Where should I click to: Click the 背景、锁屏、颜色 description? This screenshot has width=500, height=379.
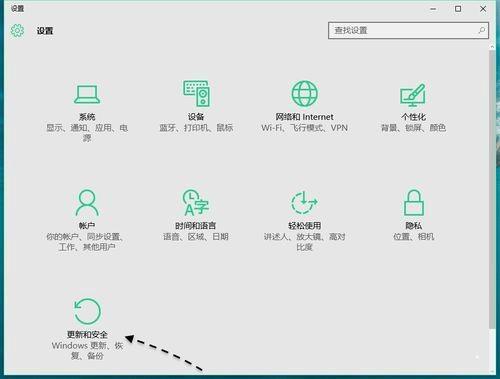[x=413, y=128]
